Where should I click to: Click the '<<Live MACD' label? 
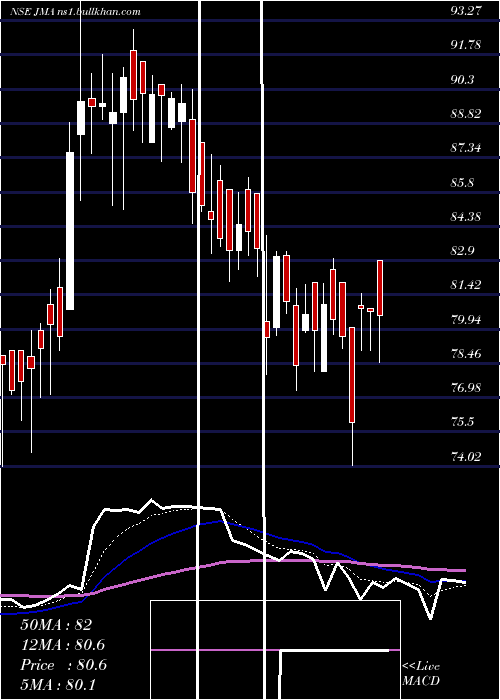pyautogui.click(x=421, y=673)
